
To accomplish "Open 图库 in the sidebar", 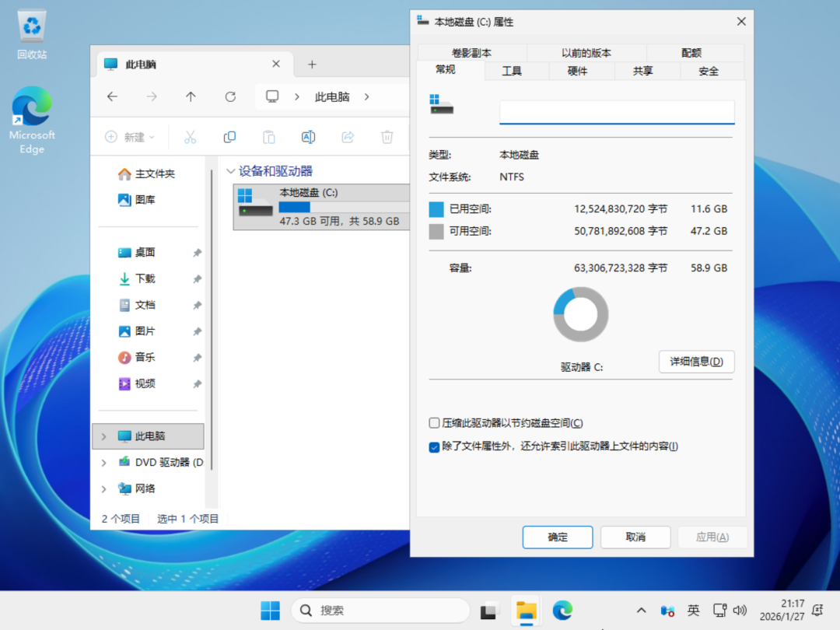I will (137, 200).
